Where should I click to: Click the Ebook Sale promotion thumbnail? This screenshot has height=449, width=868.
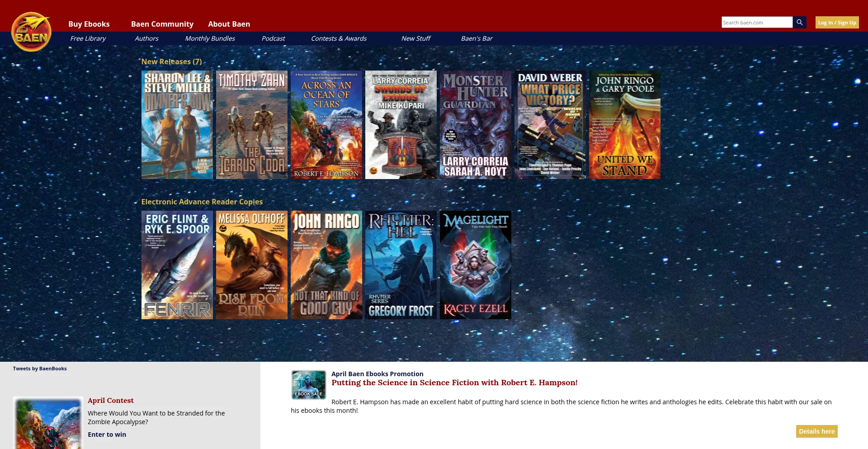[308, 385]
